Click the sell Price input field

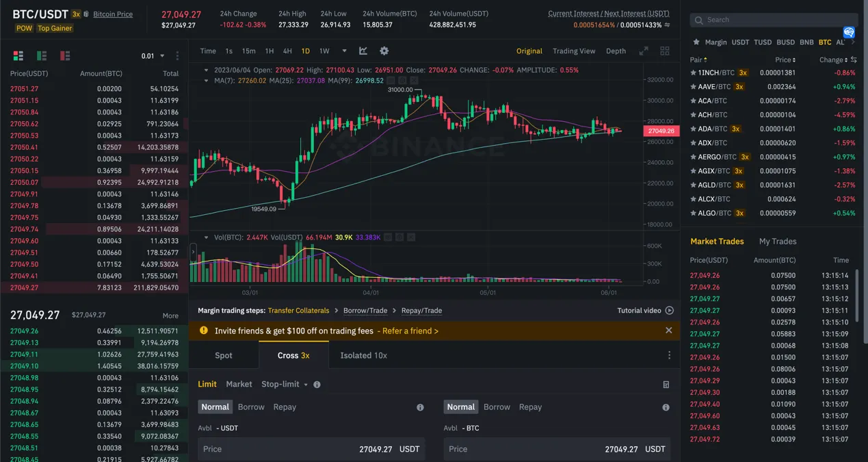[x=557, y=449]
